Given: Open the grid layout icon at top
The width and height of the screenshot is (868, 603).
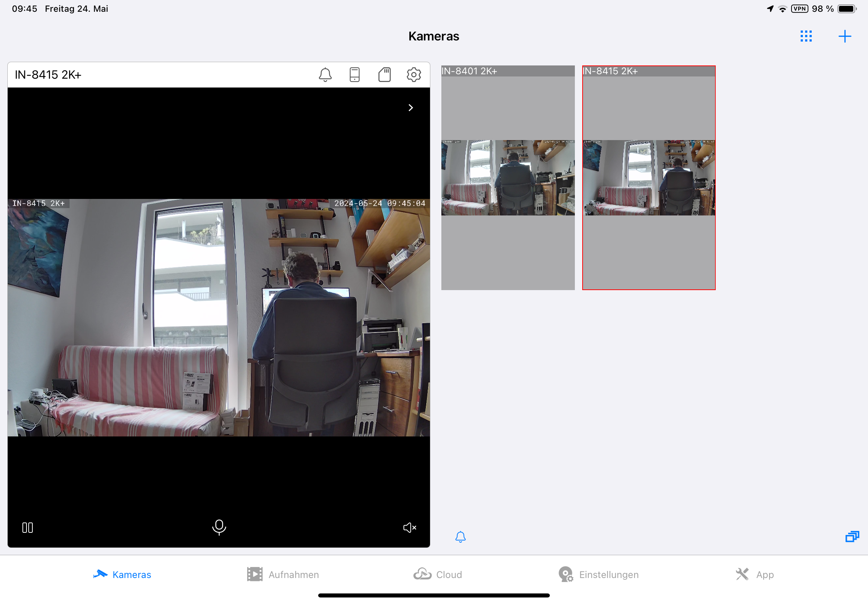Looking at the screenshot, I should coord(805,36).
